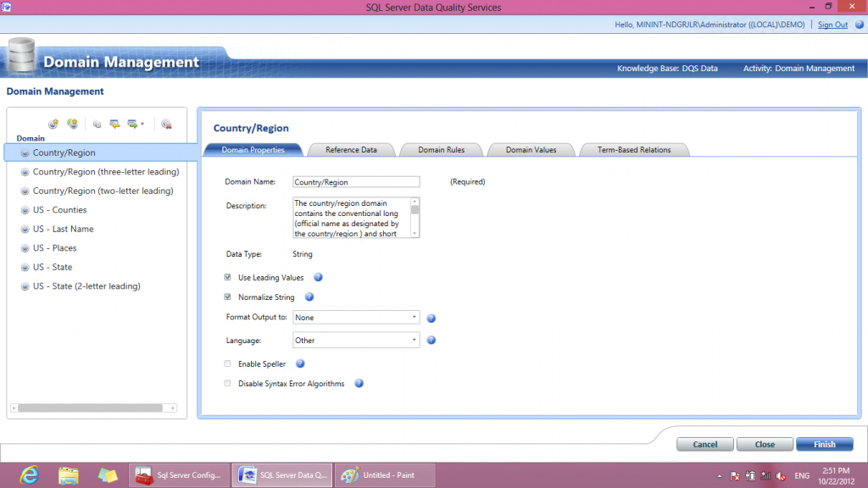
Task: Click the Description scrollbar up arrow
Action: coord(415,202)
